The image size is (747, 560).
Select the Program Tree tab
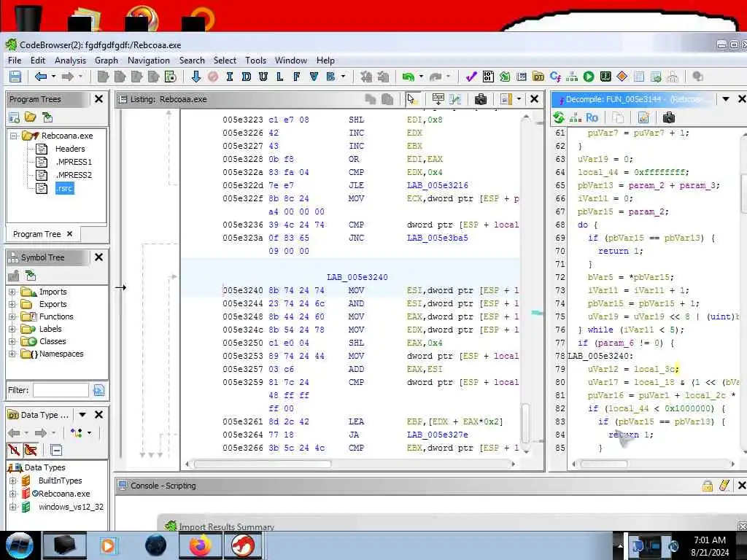coord(37,234)
